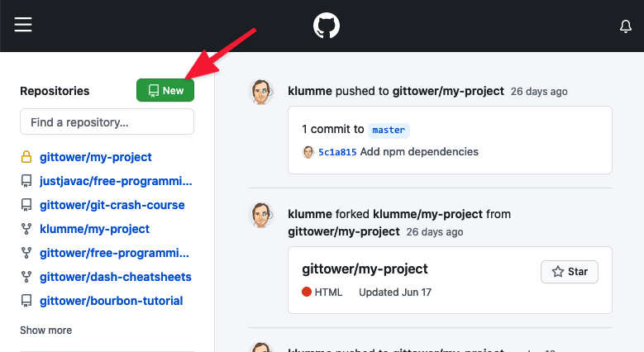The width and height of the screenshot is (644, 352).
Task: Click the small commit author avatar
Action: tap(308, 152)
